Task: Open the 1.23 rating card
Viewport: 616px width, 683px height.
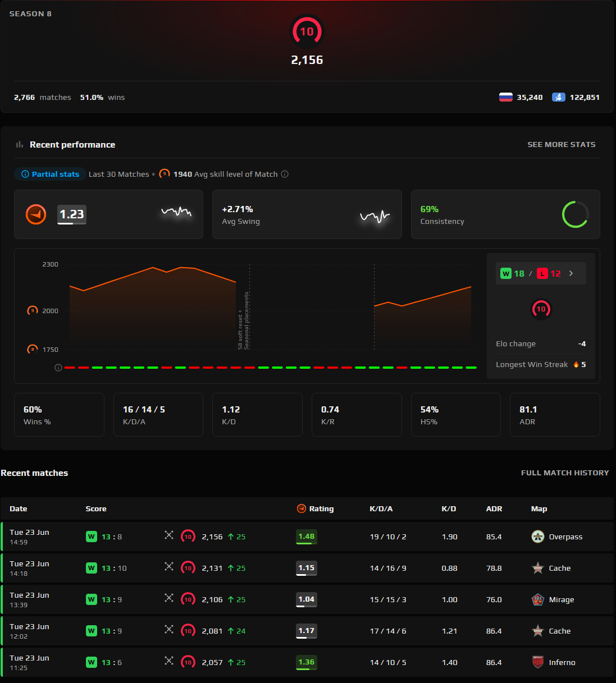Action: [108, 214]
